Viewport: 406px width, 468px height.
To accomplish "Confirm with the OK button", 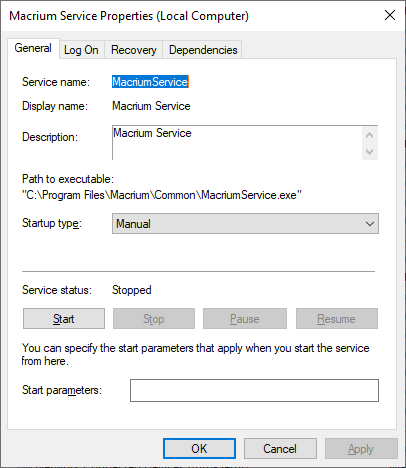I will click(x=199, y=449).
